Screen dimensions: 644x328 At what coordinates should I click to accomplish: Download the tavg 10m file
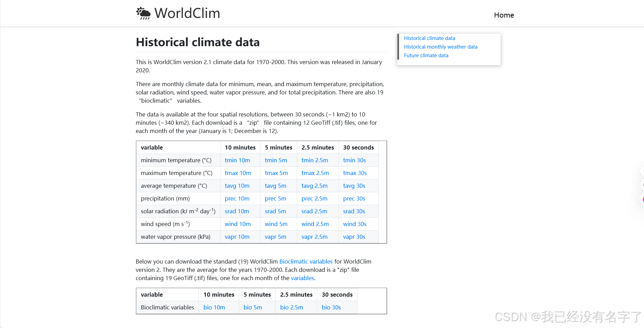pos(237,186)
